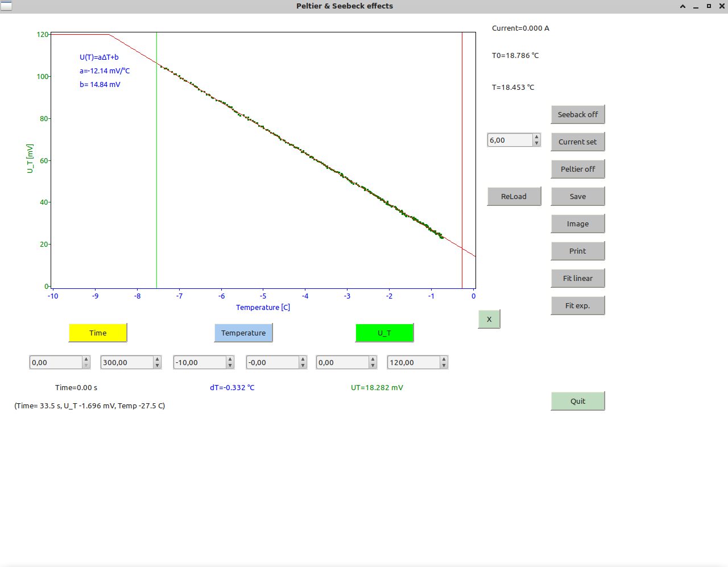
Task: Increase the -10,00 temperature minimum spinner
Action: click(x=230, y=359)
